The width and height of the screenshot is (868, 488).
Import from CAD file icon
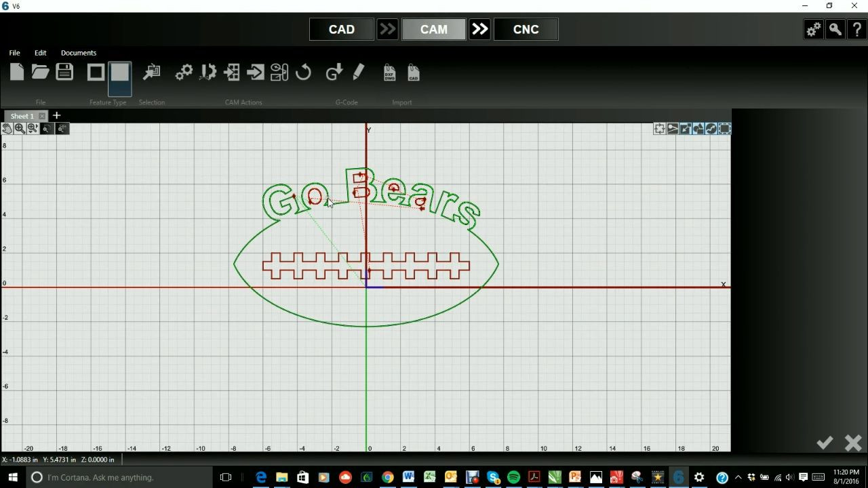tap(414, 73)
